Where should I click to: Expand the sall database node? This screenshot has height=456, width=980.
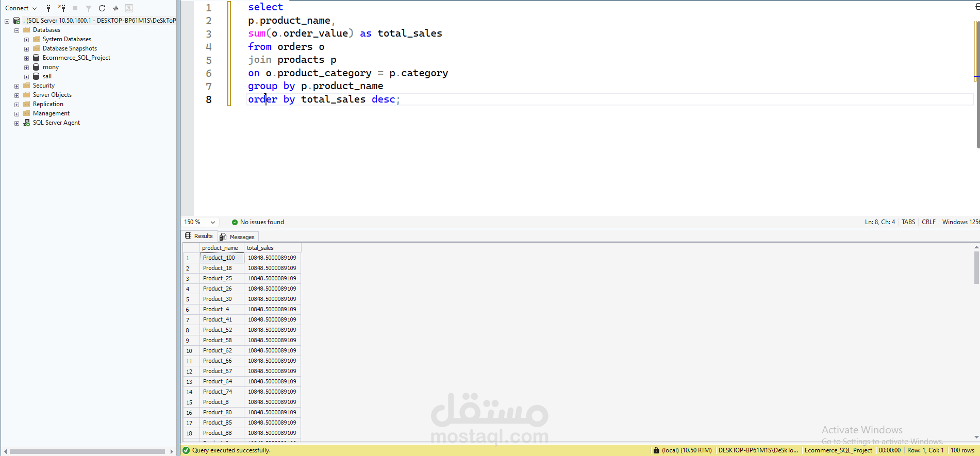26,77
